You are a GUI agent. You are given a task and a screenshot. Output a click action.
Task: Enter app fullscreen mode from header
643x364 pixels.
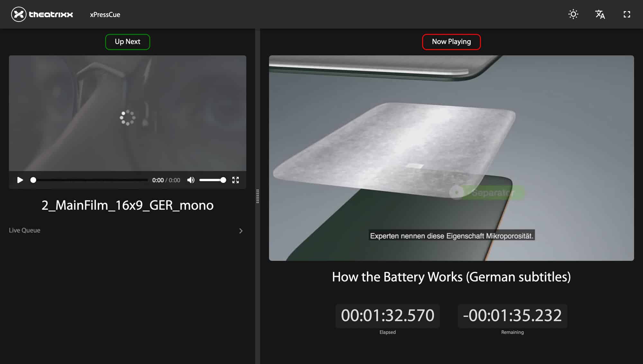[627, 14]
